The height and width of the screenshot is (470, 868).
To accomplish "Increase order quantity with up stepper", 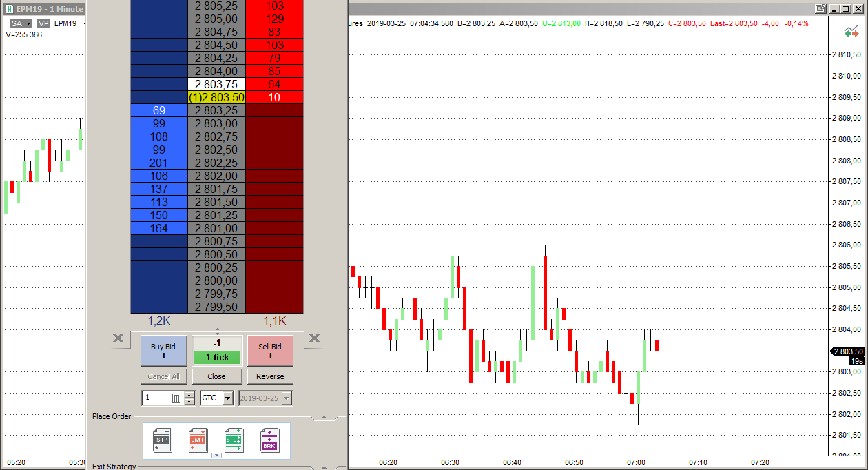I will (x=189, y=395).
